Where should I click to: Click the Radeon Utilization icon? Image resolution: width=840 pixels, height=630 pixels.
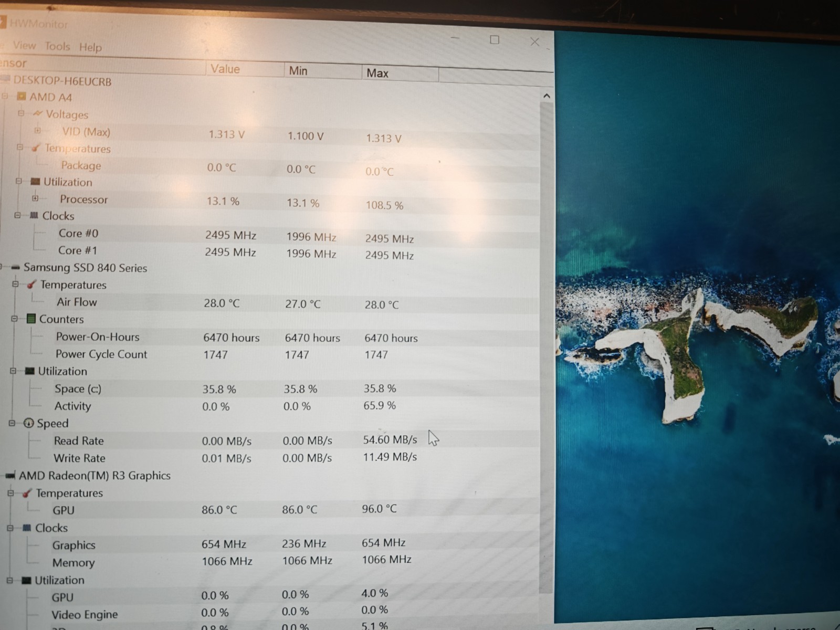[26, 580]
